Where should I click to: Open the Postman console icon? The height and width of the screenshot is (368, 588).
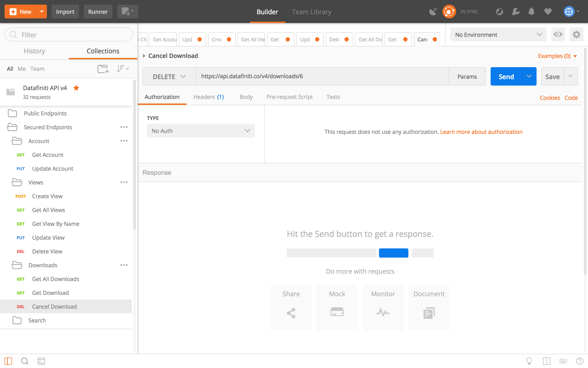click(x=41, y=361)
